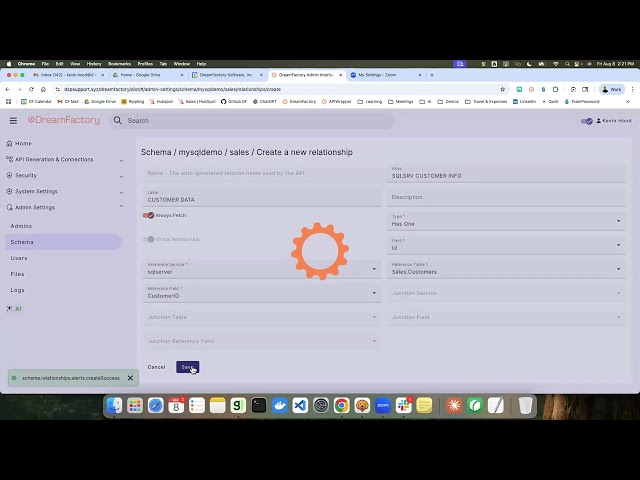
Task: Launch Safari from the dock
Action: click(x=156, y=405)
